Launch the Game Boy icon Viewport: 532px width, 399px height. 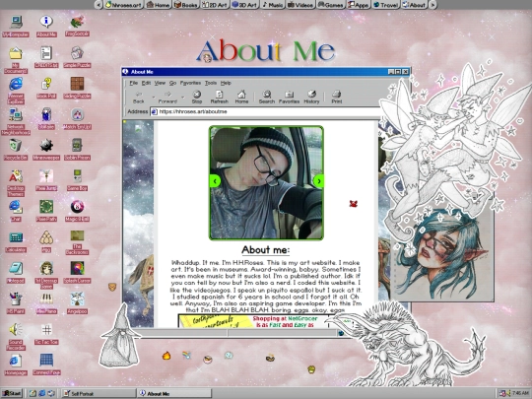[77, 180]
